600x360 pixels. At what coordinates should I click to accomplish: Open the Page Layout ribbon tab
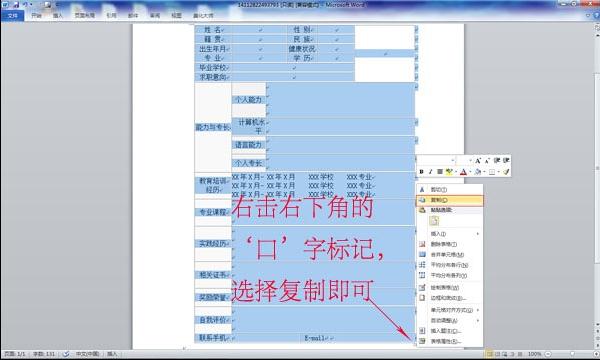(85, 16)
